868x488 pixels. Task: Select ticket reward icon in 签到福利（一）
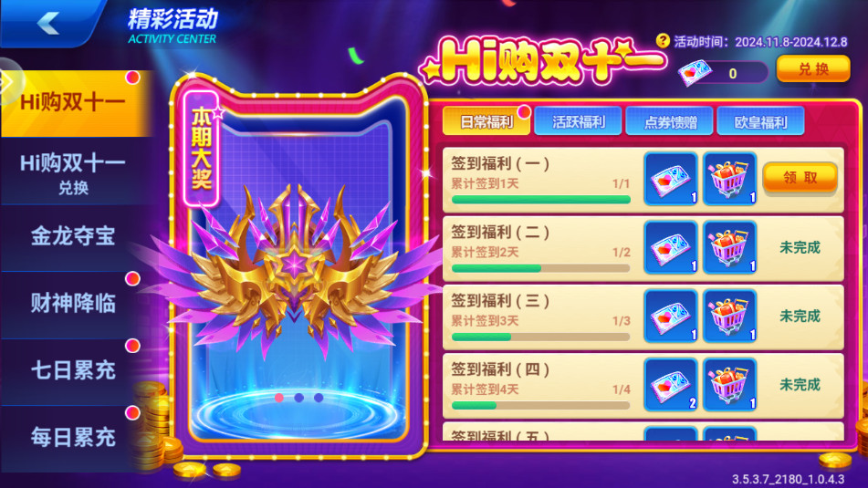click(670, 178)
